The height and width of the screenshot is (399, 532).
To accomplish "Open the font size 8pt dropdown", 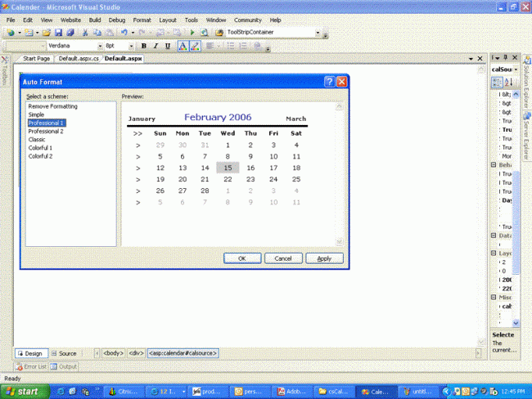I will tap(131, 46).
